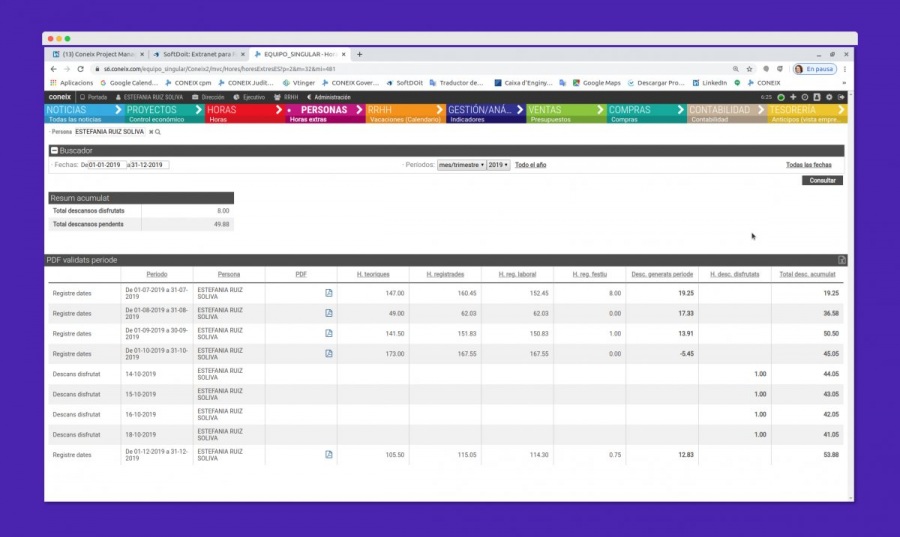Screen dimensions: 900x537
Task: Sort by the Periodo column header
Action: point(157,274)
